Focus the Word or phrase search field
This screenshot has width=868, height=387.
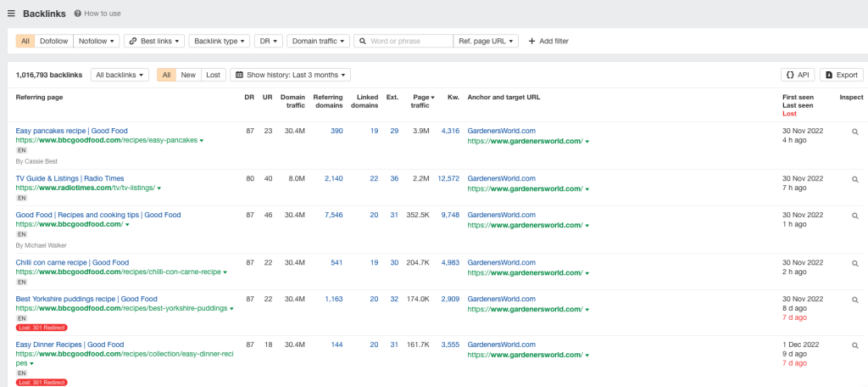pos(403,41)
